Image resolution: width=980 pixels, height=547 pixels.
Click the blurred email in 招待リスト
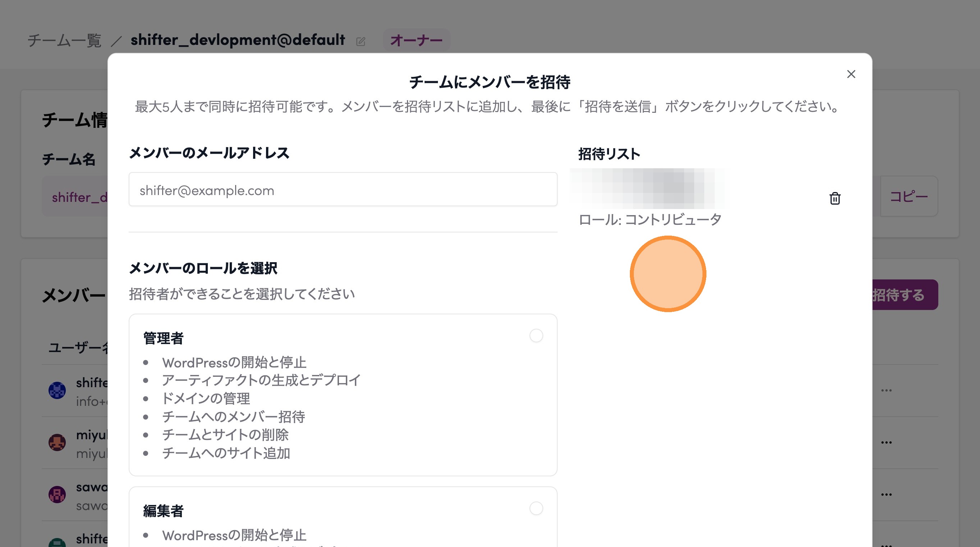tap(647, 189)
